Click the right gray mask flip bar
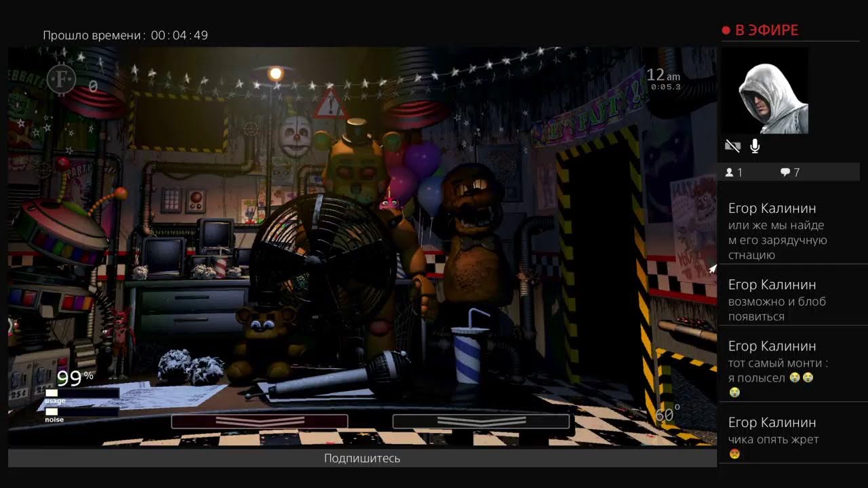The height and width of the screenshot is (488, 868). point(481,422)
